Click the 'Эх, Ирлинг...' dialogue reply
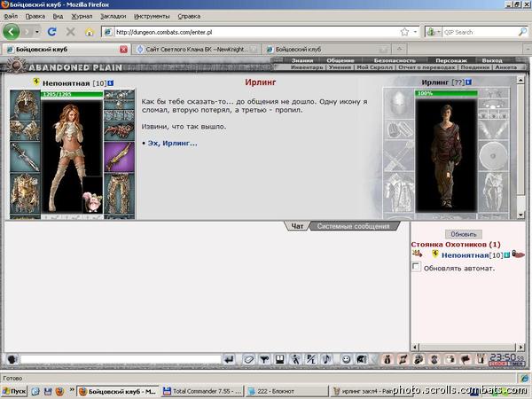Viewport: 532px width, 399px height. 172,143
